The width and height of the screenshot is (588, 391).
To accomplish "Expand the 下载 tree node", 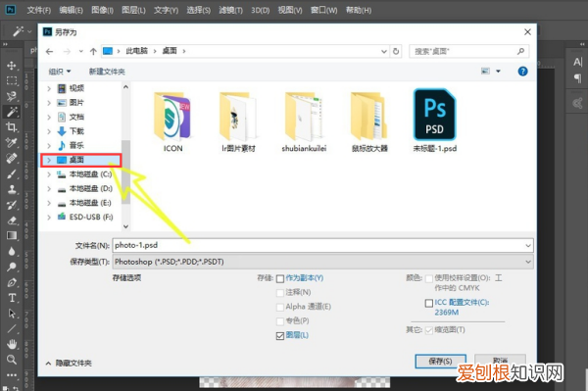I will point(49,131).
